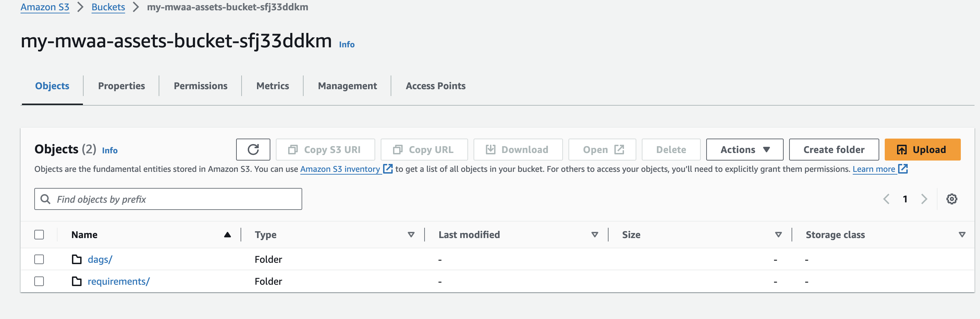This screenshot has width=980, height=319.
Task: Click the refresh objects icon button
Action: point(253,150)
